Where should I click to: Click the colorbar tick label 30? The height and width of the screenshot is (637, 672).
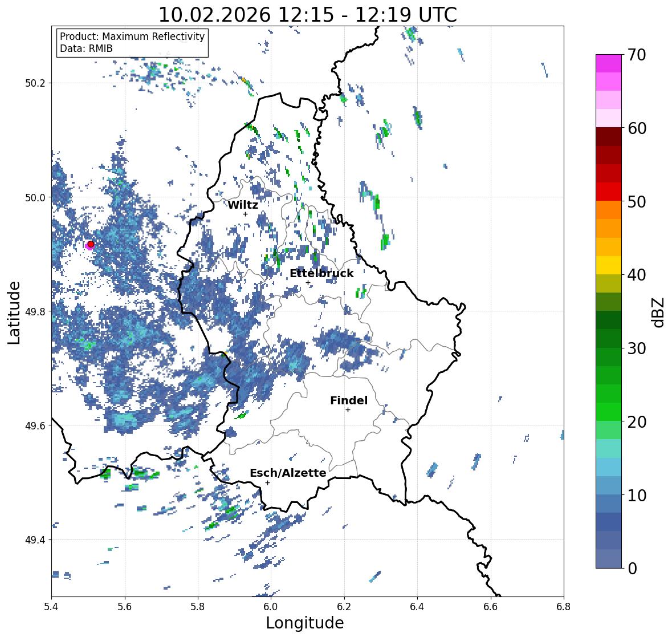point(637,348)
